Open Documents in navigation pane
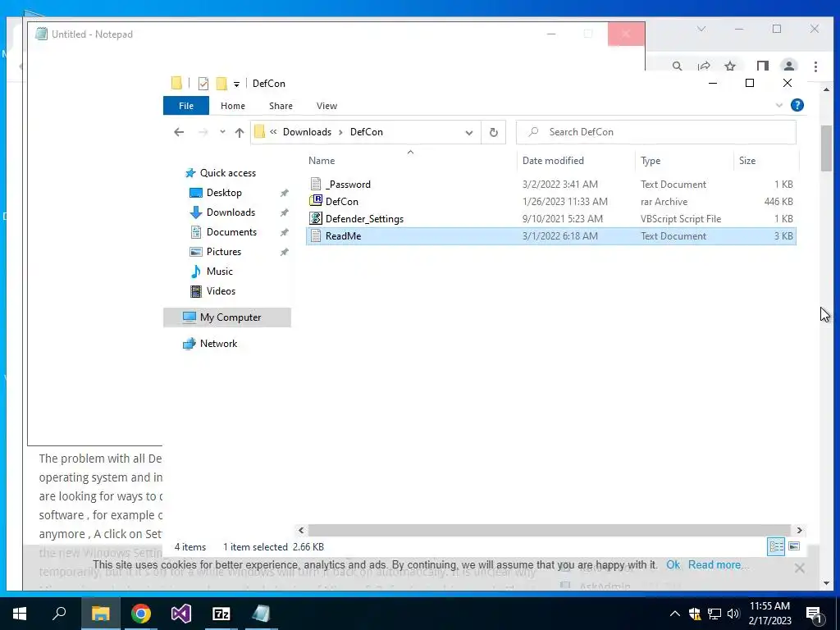The height and width of the screenshot is (630, 840). coord(231,232)
